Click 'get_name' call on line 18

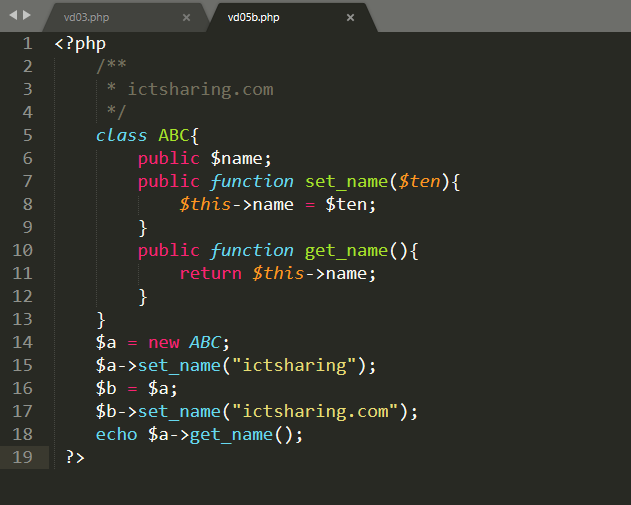231,435
